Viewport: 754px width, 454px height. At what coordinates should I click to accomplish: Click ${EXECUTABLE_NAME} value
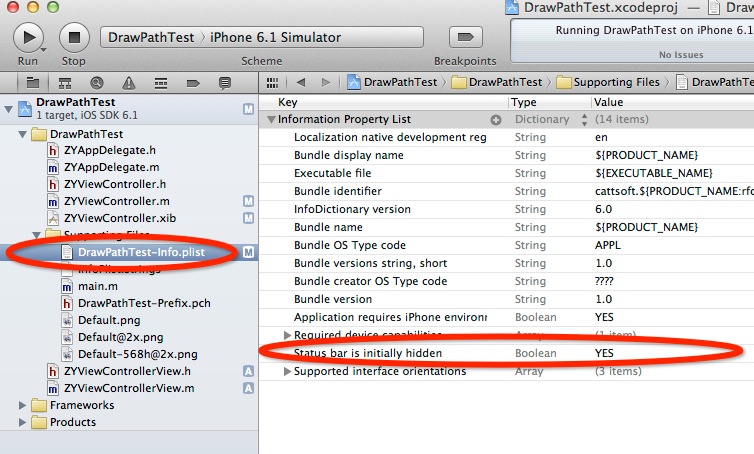[x=653, y=173]
